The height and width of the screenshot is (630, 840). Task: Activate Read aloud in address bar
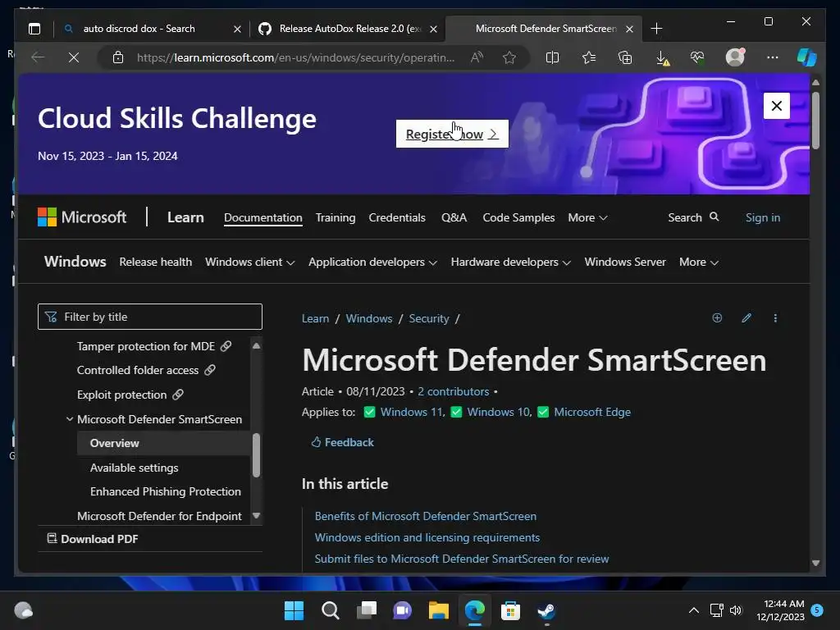point(477,57)
